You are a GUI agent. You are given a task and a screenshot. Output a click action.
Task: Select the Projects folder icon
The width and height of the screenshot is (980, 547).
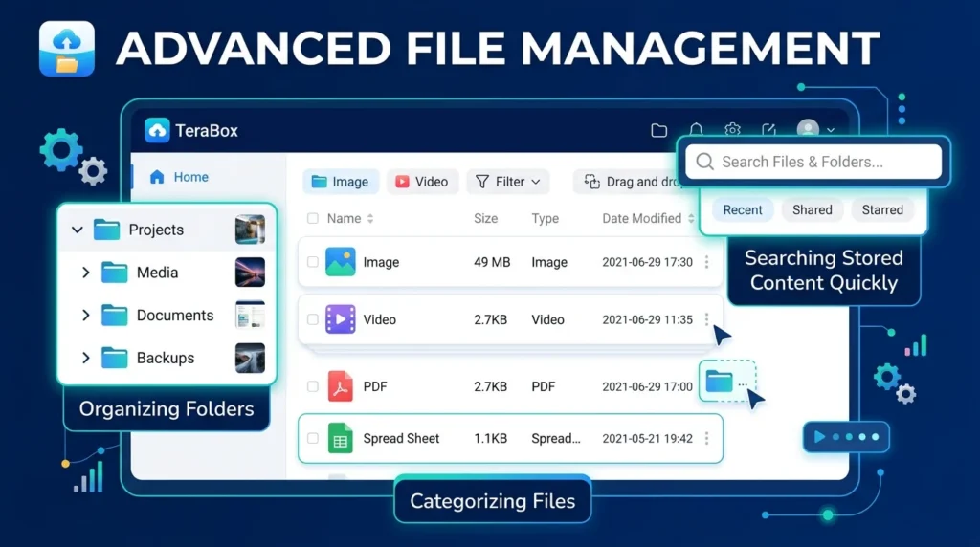[x=107, y=230]
